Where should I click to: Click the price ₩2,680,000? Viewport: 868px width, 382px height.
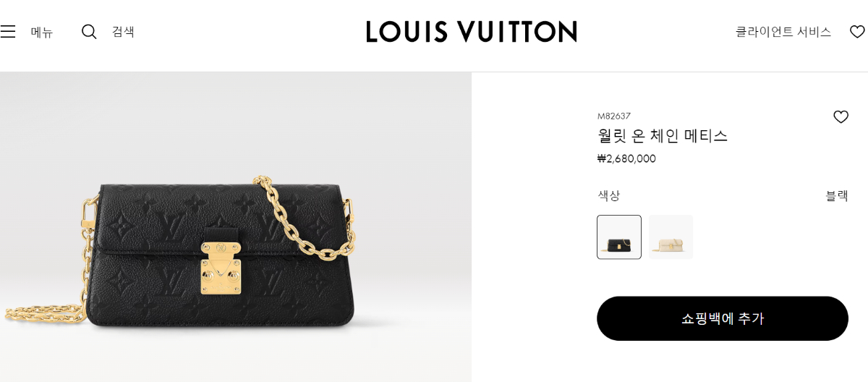click(626, 158)
